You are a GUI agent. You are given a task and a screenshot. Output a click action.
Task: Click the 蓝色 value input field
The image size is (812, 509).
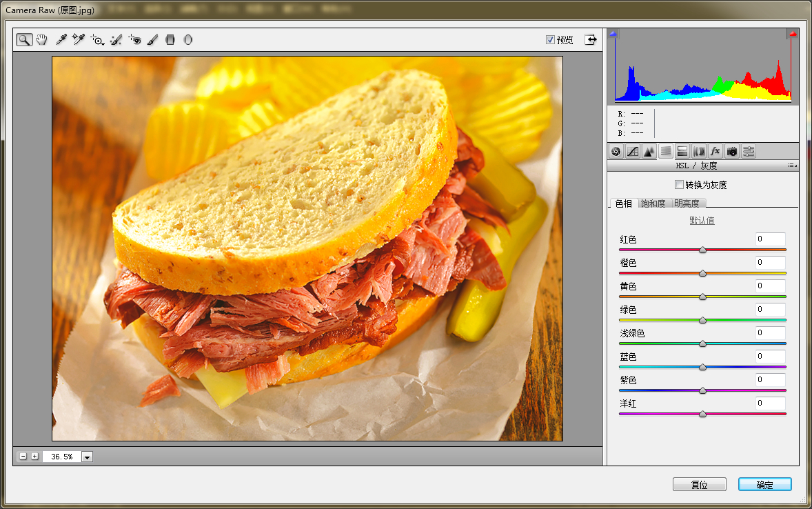pyautogui.click(x=770, y=356)
